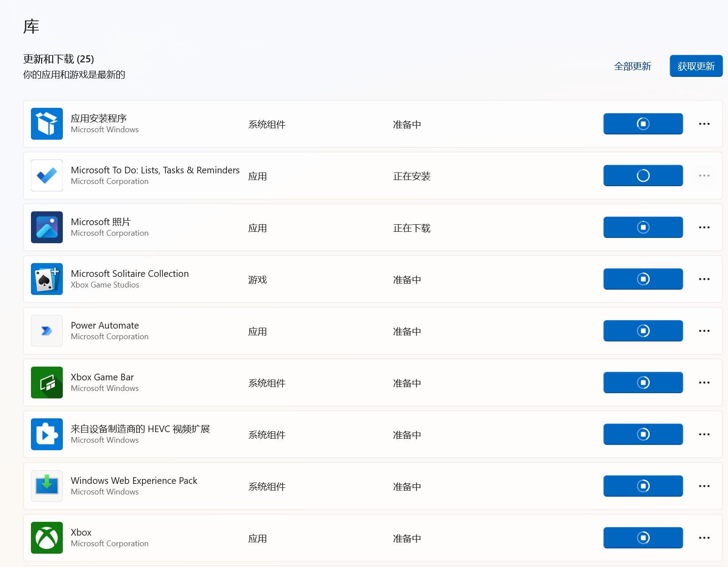The width and height of the screenshot is (728, 567).
Task: Select the Power Automate title text
Action: tap(105, 325)
